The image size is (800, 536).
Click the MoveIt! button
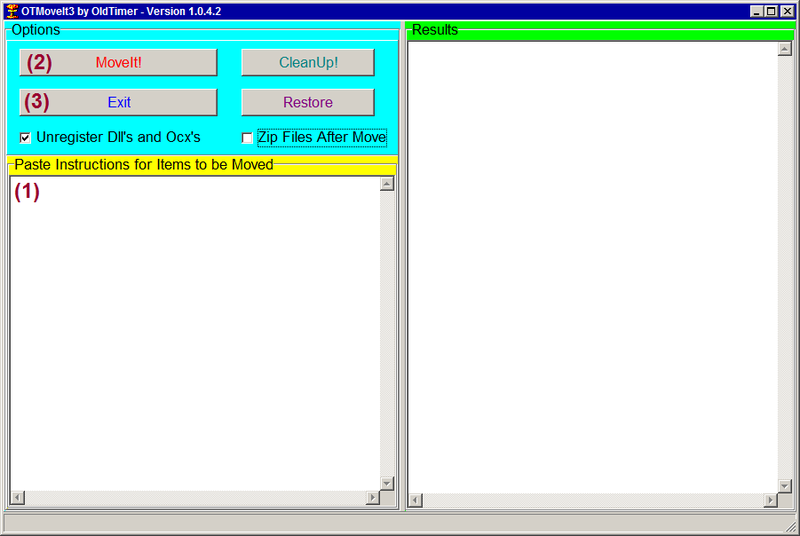118,62
